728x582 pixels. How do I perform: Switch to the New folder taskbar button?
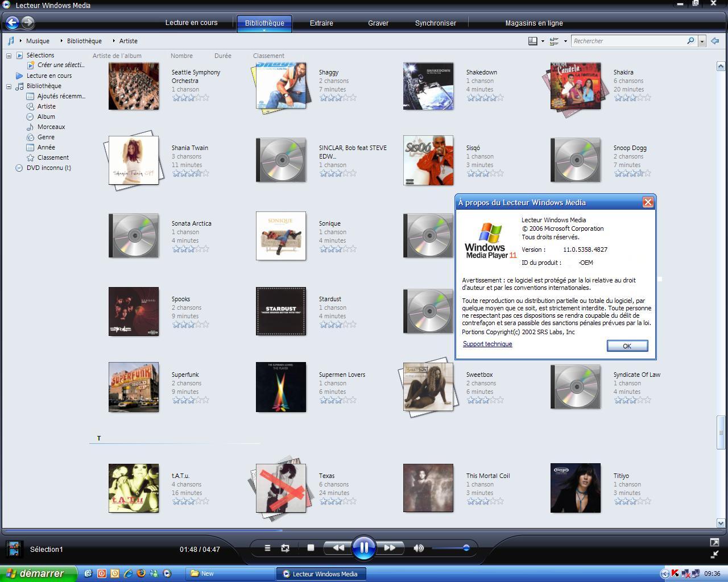click(230, 573)
